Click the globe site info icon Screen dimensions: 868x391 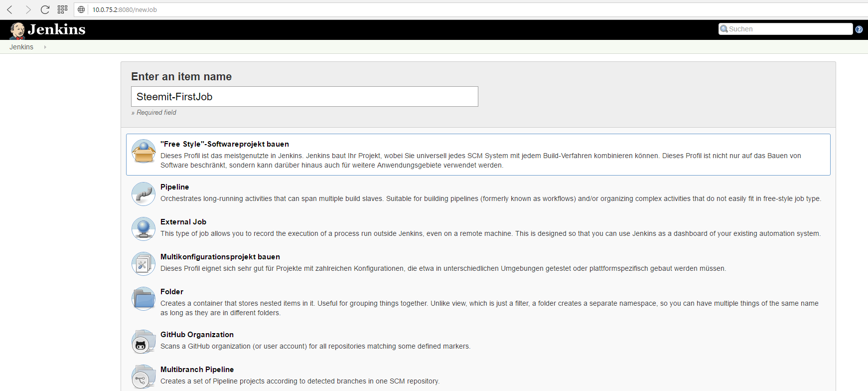(x=81, y=9)
